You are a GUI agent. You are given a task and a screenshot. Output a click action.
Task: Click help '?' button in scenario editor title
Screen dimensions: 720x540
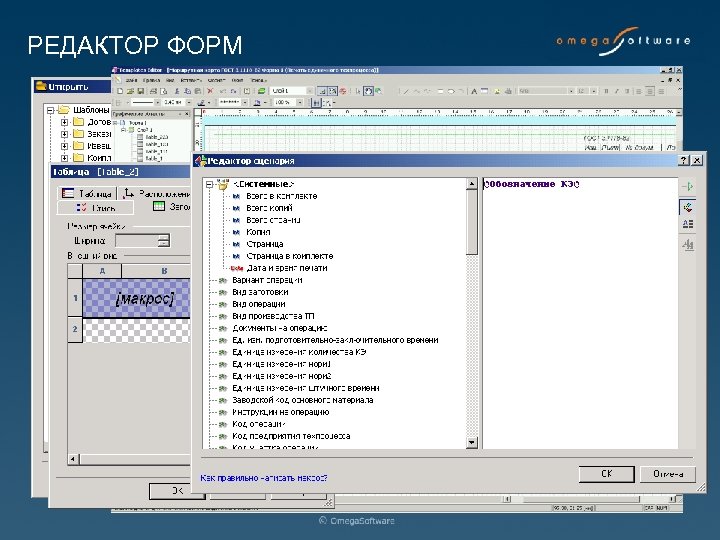tap(684, 160)
